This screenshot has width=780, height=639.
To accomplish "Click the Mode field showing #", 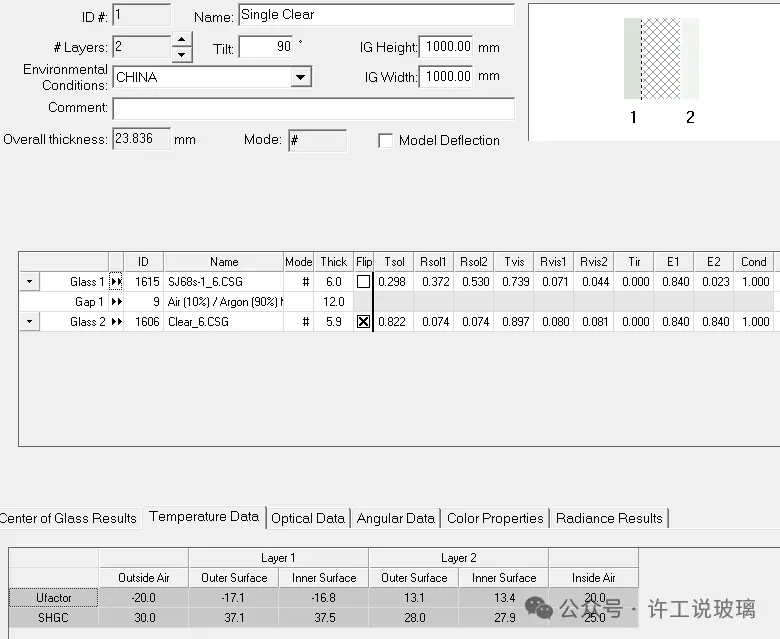I will point(317,140).
